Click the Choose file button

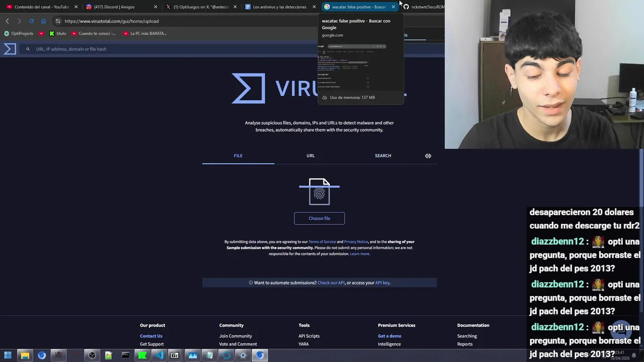(319, 218)
